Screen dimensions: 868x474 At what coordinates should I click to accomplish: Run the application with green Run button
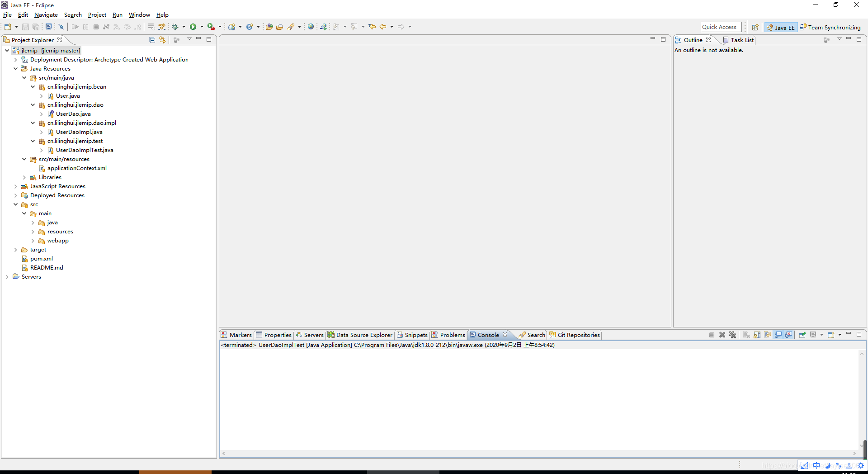pos(193,27)
